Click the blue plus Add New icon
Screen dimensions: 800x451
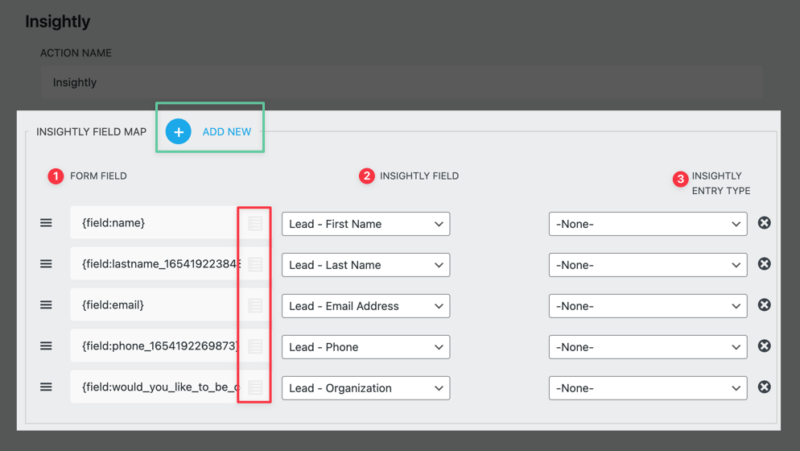pos(178,132)
